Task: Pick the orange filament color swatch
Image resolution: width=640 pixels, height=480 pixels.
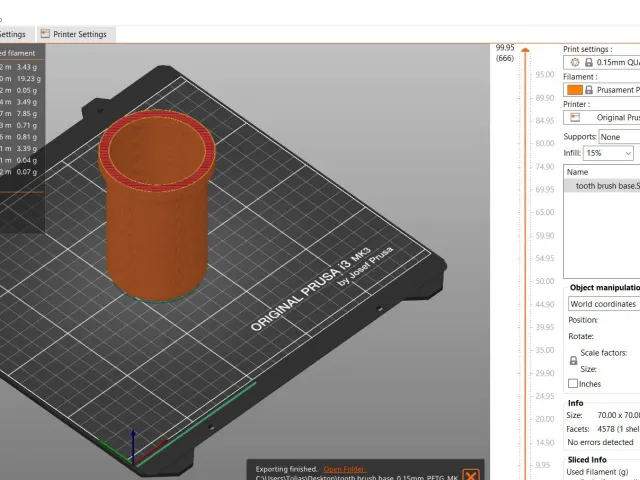Action: click(x=575, y=90)
